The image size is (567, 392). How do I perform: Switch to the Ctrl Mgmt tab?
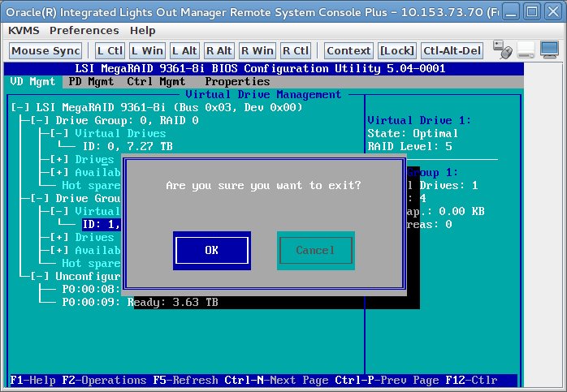[x=156, y=82]
